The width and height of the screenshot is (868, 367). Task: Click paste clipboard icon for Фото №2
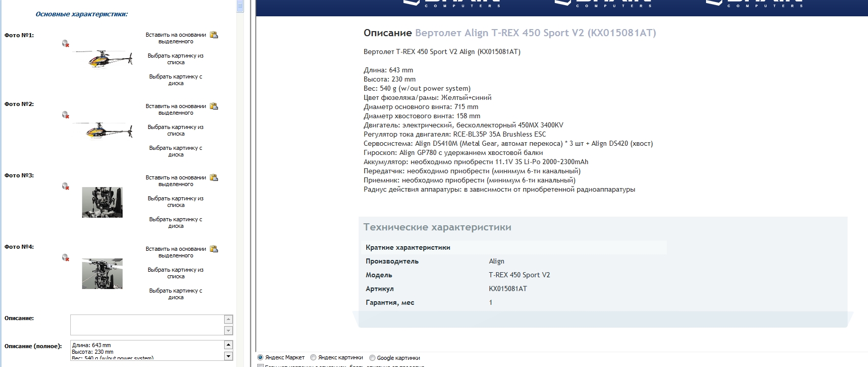pyautogui.click(x=214, y=106)
